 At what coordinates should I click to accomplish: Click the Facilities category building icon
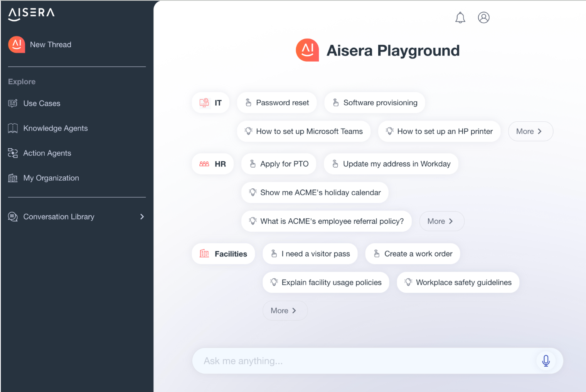click(204, 254)
